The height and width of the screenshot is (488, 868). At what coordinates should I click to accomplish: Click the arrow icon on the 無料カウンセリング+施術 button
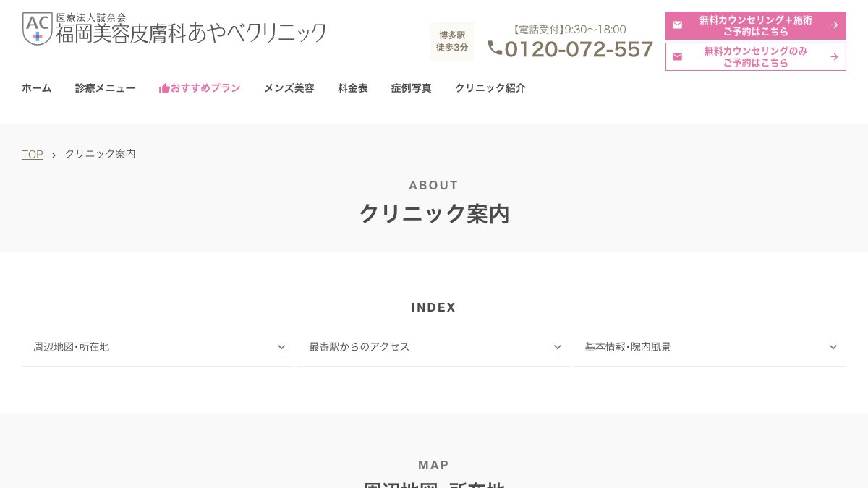[x=834, y=25]
